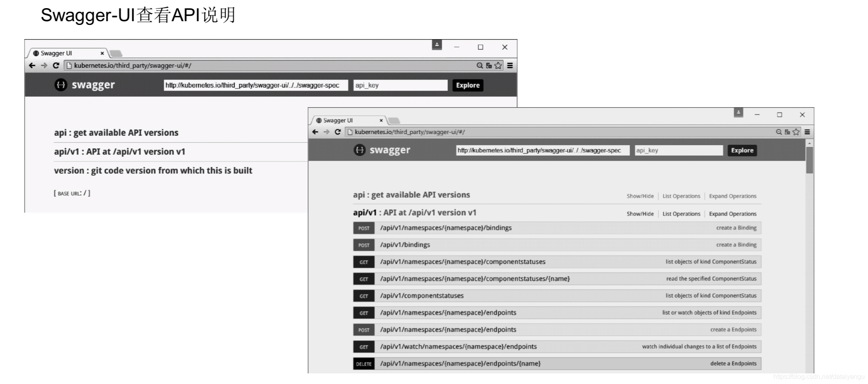Click zoom magnifier icon in front window address bar
This screenshot has height=384, width=868.
pos(779,132)
